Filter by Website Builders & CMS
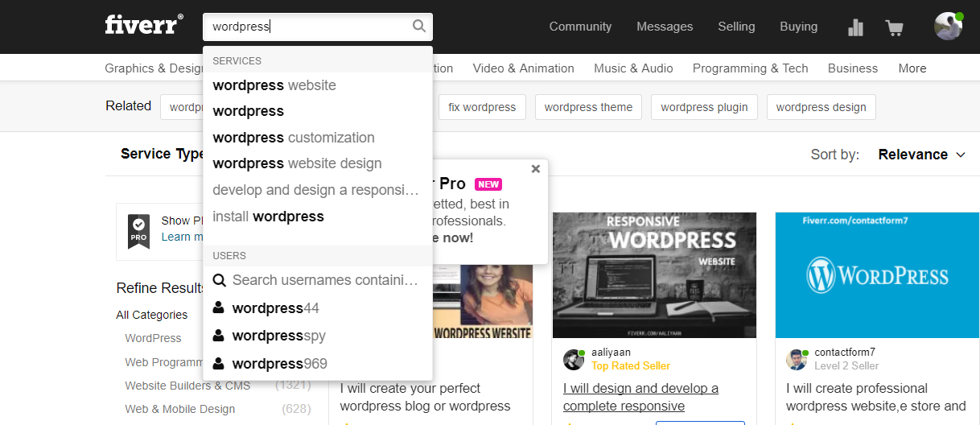This screenshot has height=425, width=980. (187, 386)
